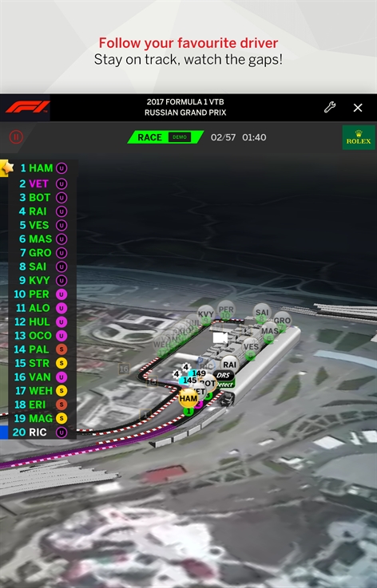Screen dimensions: 377x588
Task: Open settings with the wrench icon
Action: 330,107
